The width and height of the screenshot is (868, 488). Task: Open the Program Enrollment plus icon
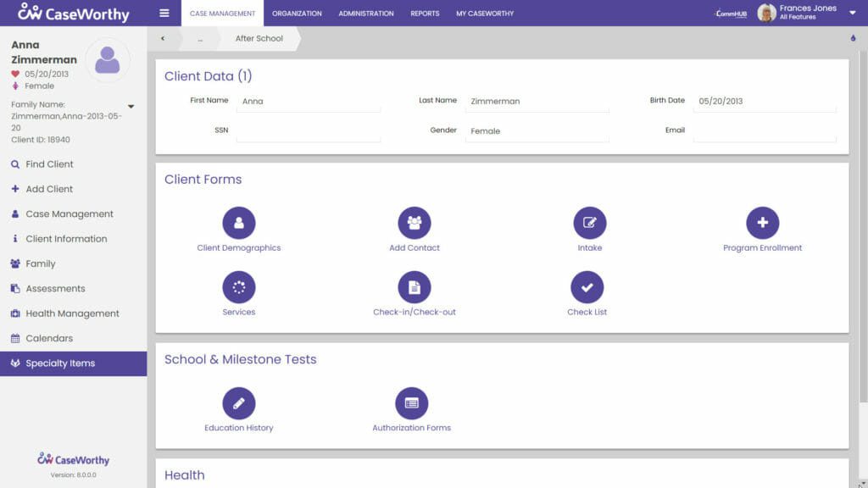pyautogui.click(x=762, y=223)
